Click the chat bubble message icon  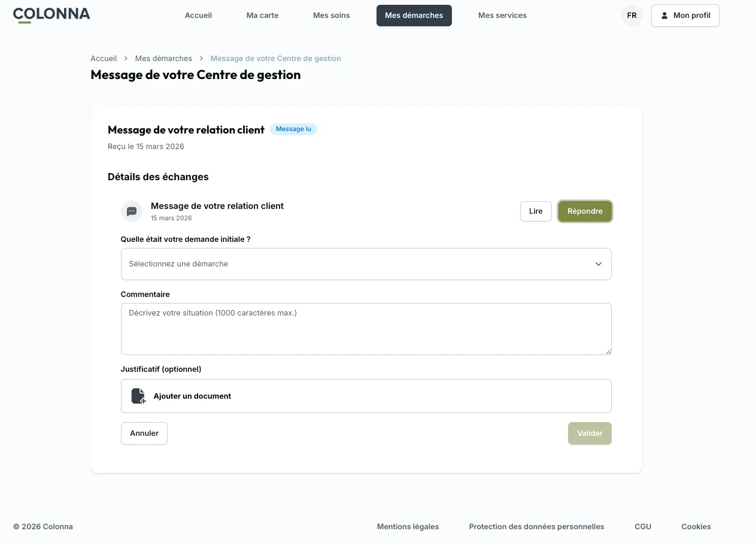[132, 211]
